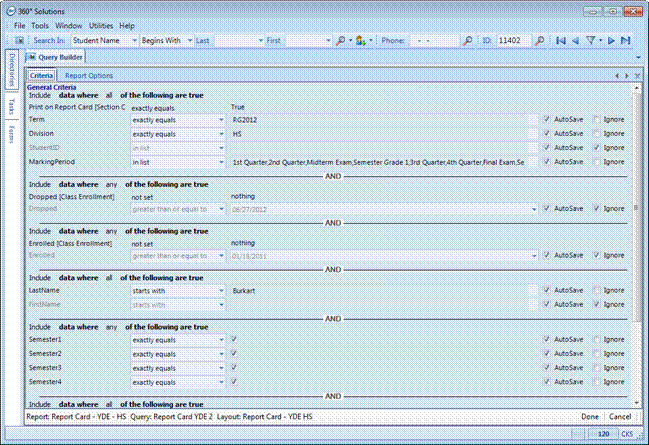
Task: Open the Search In Student Name dropdown
Action: (x=135, y=41)
